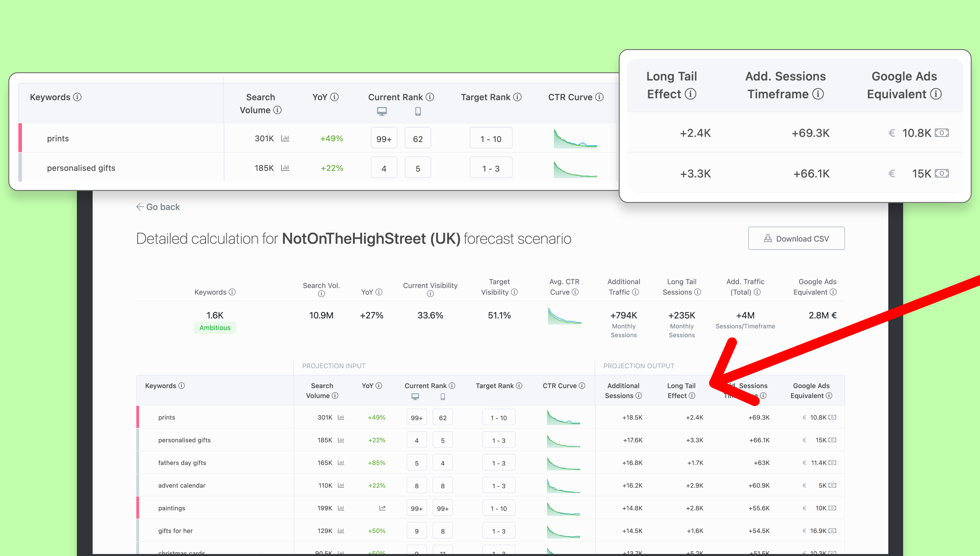Viewport: 980px width, 556px height.
Task: Open the Search Volume info icon in the zoomed top panel
Action: point(277,110)
